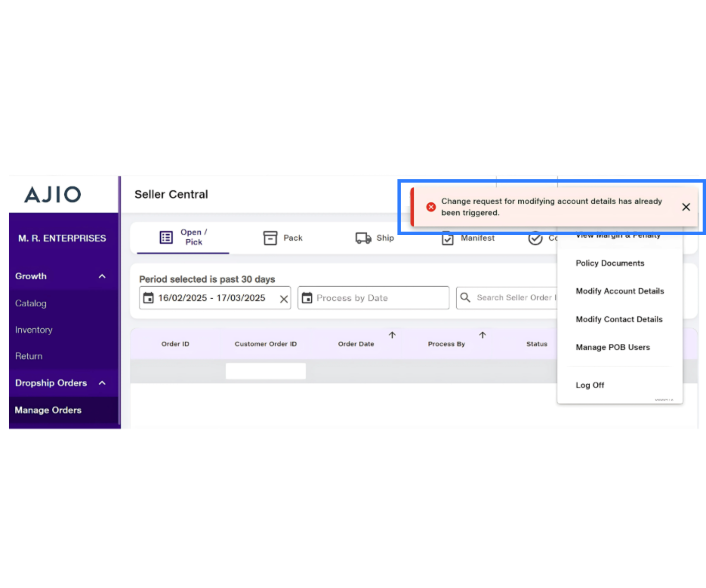706x588 pixels.
Task: Clear the selected date range filter
Action: (x=284, y=298)
